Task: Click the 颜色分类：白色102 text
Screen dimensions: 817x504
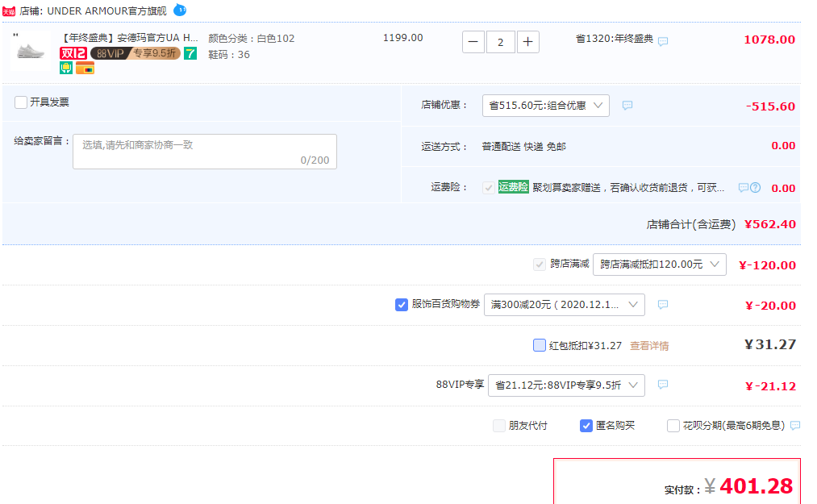Action: (x=251, y=39)
